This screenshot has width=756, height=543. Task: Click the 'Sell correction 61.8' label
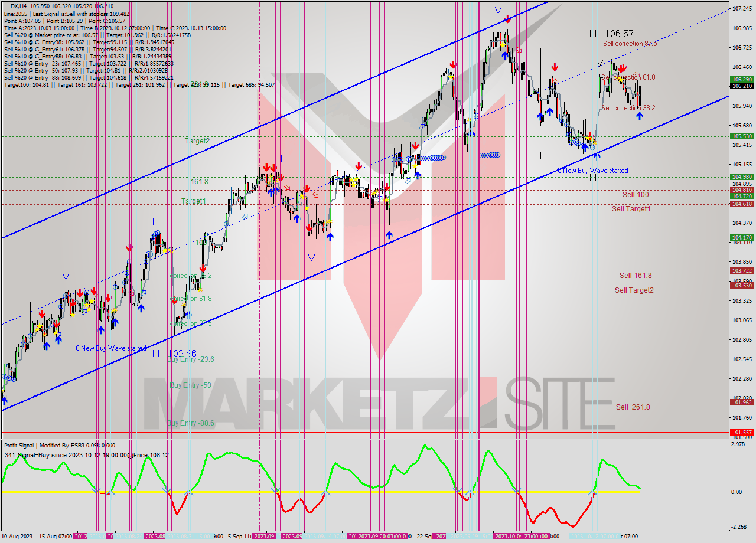click(x=628, y=77)
